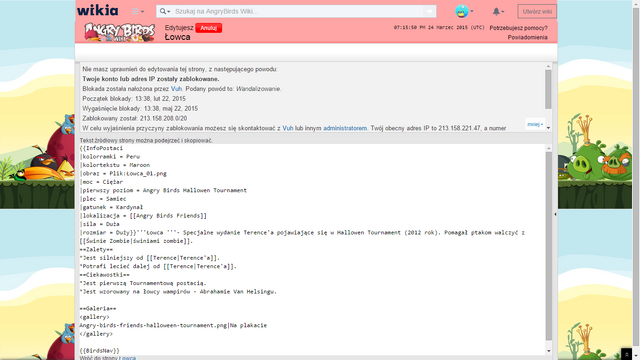Viewport: 640px width, 360px height.
Task: Click the source text scroll-down arrow
Action: pyautogui.click(x=549, y=351)
